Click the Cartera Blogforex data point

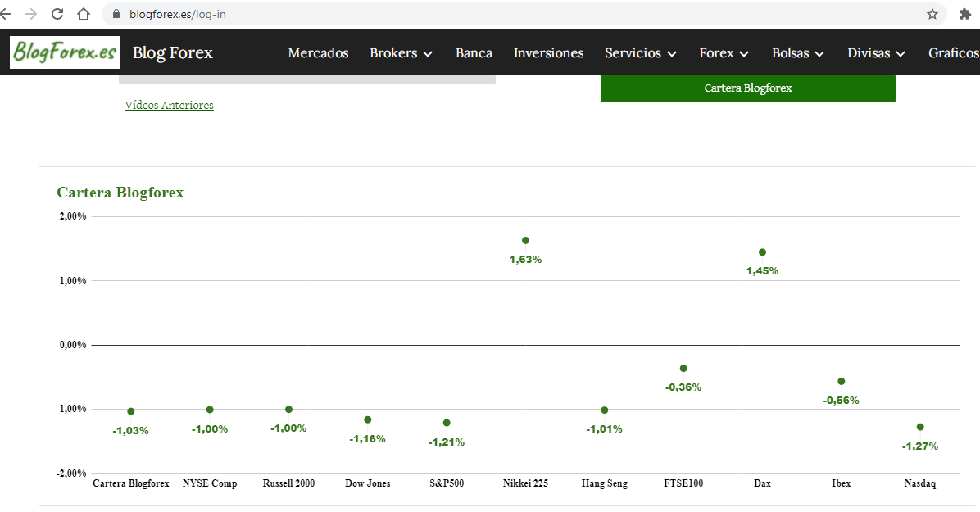click(130, 411)
